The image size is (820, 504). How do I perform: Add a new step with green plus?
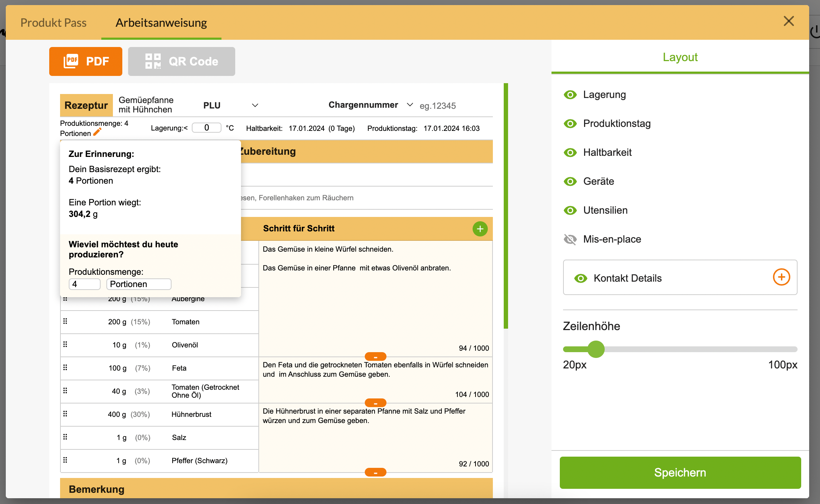[x=480, y=229]
